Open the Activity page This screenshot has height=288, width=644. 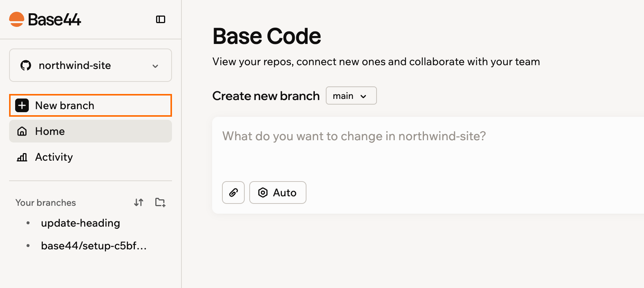click(91, 157)
